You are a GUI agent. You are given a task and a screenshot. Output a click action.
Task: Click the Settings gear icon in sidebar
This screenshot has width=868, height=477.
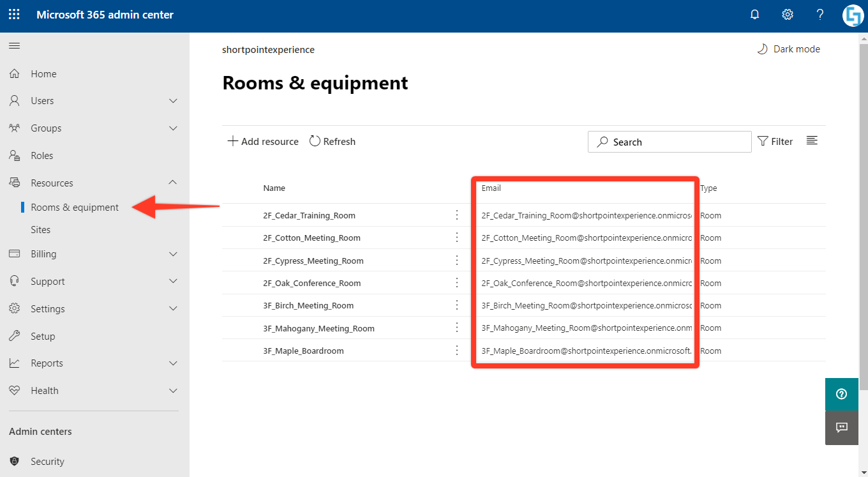(x=15, y=308)
